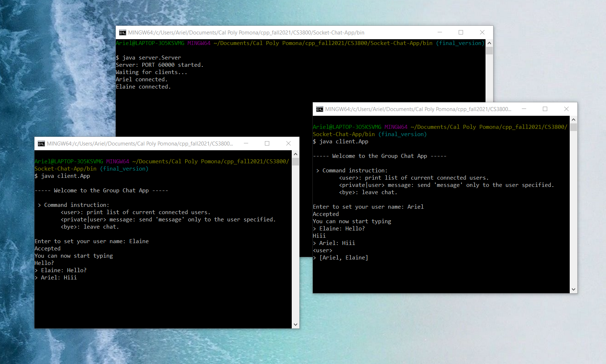Close Elaine's client terminal window
Viewport: 606px width, 364px height.
(x=288, y=143)
